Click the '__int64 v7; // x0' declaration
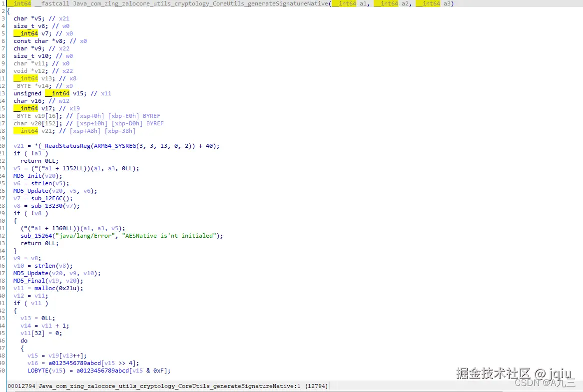583x392 pixels. (43, 33)
